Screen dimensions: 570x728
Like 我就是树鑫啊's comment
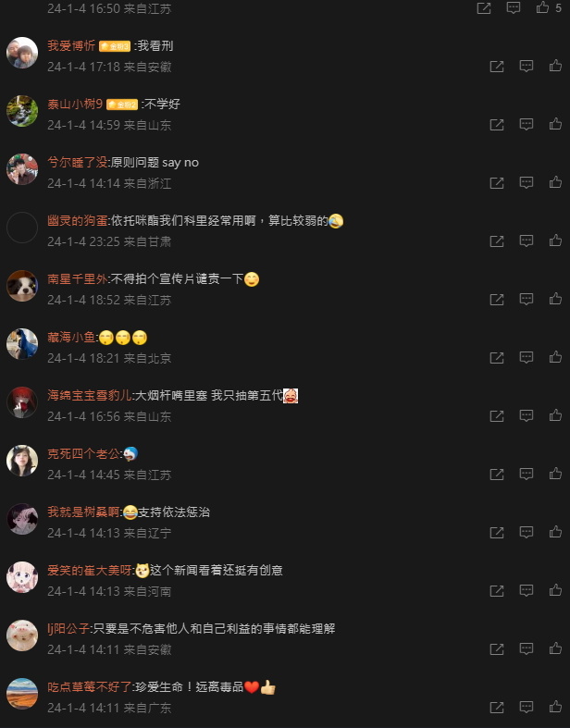(x=555, y=532)
